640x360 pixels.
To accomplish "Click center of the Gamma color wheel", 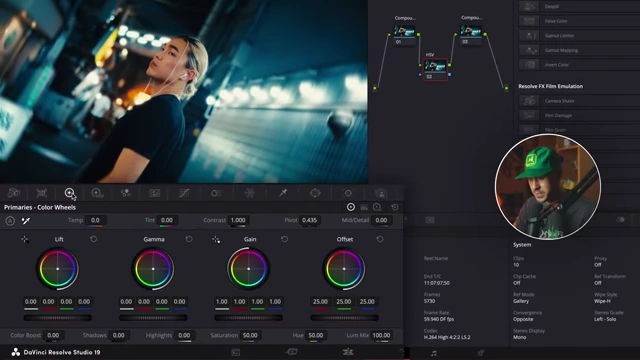I will pyautogui.click(x=153, y=269).
